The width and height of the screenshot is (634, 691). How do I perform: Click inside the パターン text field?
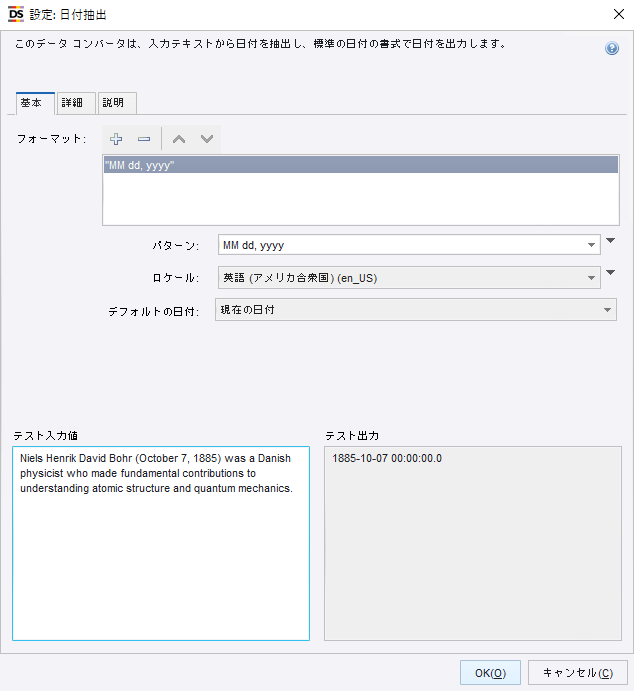(400, 245)
